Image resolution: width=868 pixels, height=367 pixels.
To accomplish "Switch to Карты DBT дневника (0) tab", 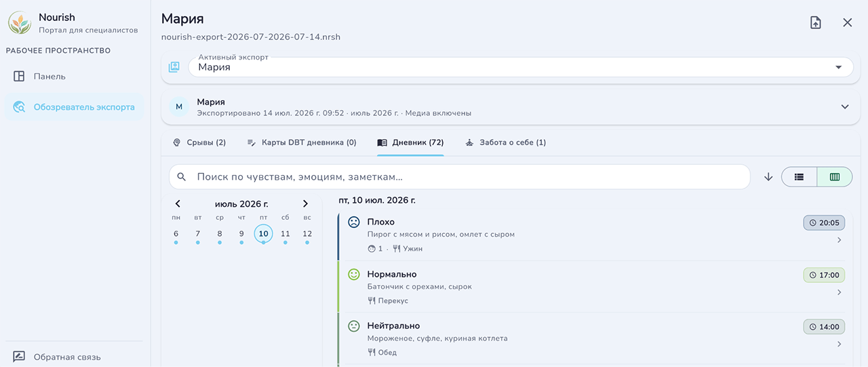I will 301,142.
